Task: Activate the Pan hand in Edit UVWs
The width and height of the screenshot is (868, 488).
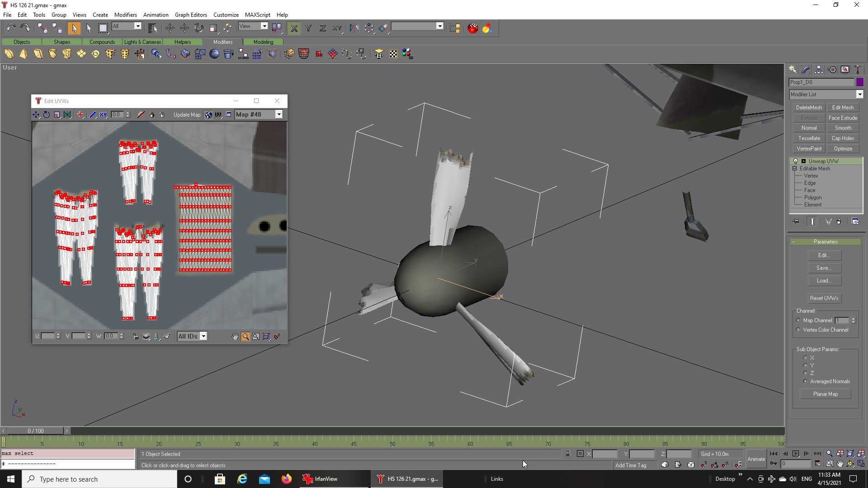Action: click(235, 337)
